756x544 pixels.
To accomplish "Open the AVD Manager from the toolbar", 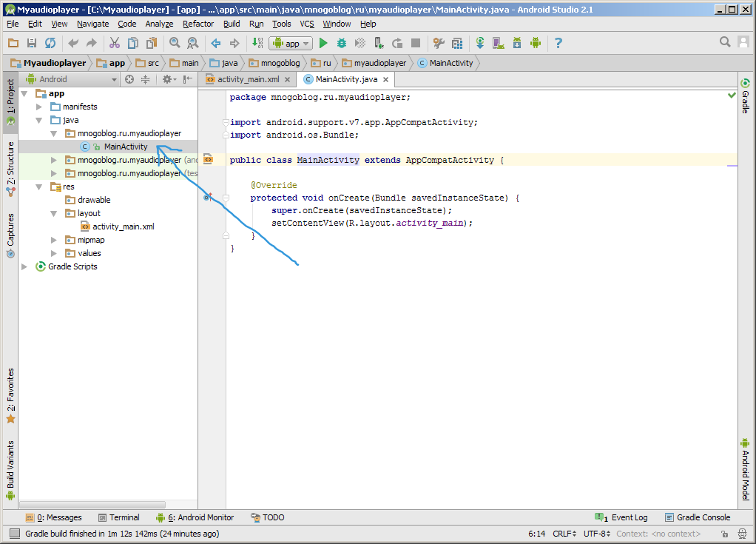I will [497, 42].
